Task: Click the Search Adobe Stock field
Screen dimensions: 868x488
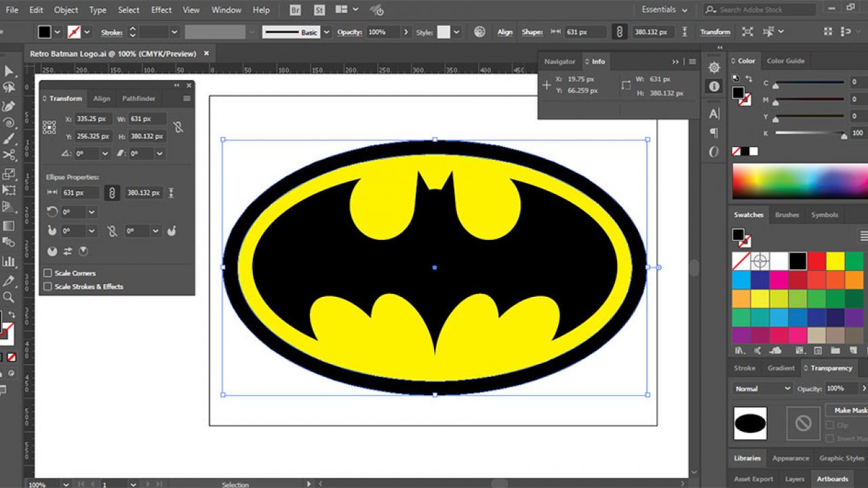Action: pyautogui.click(x=759, y=9)
